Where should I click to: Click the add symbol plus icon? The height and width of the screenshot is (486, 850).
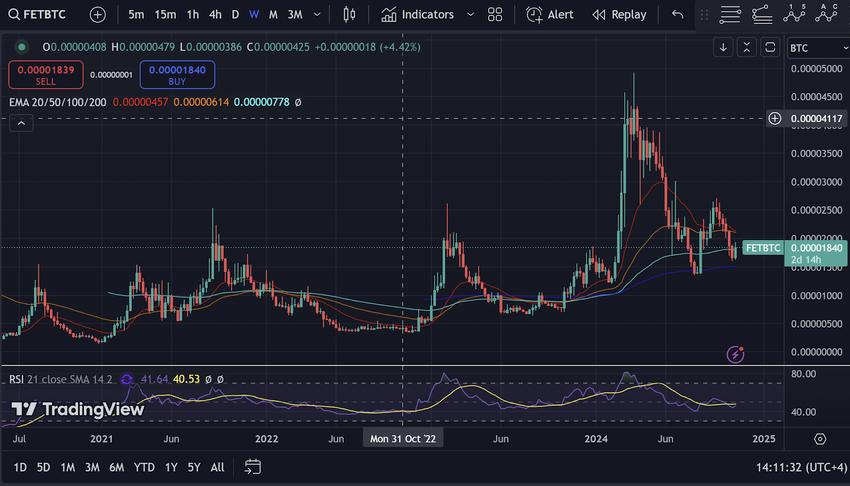[x=97, y=15]
